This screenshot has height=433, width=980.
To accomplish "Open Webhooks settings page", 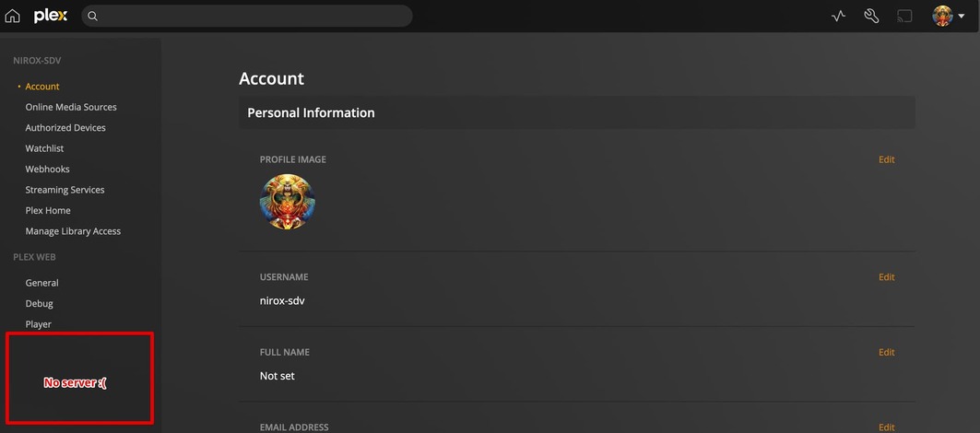I will [x=47, y=170].
